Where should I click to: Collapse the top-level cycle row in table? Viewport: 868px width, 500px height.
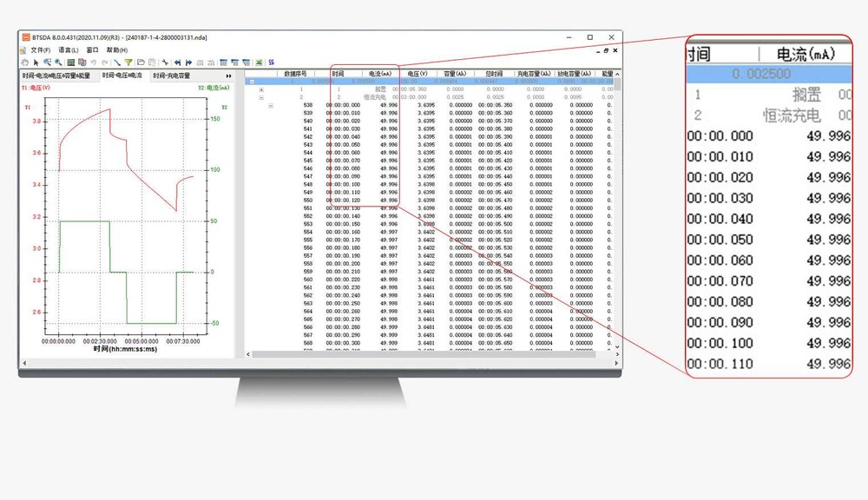point(252,82)
